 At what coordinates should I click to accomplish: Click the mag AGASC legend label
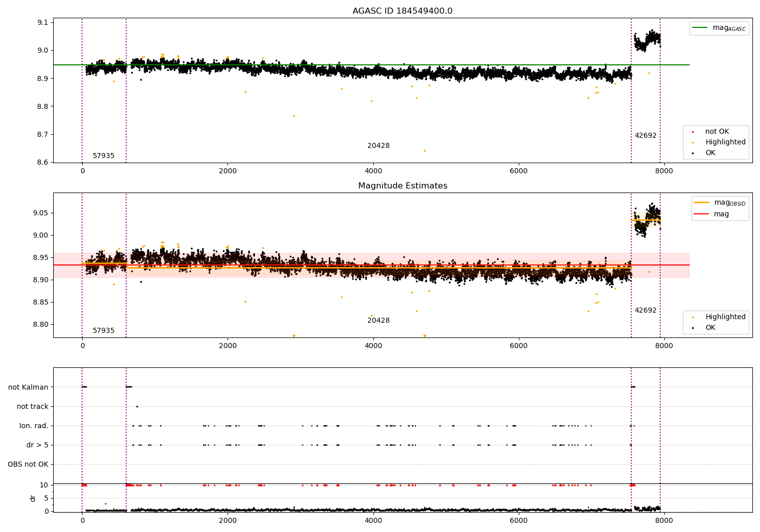pyautogui.click(x=729, y=28)
